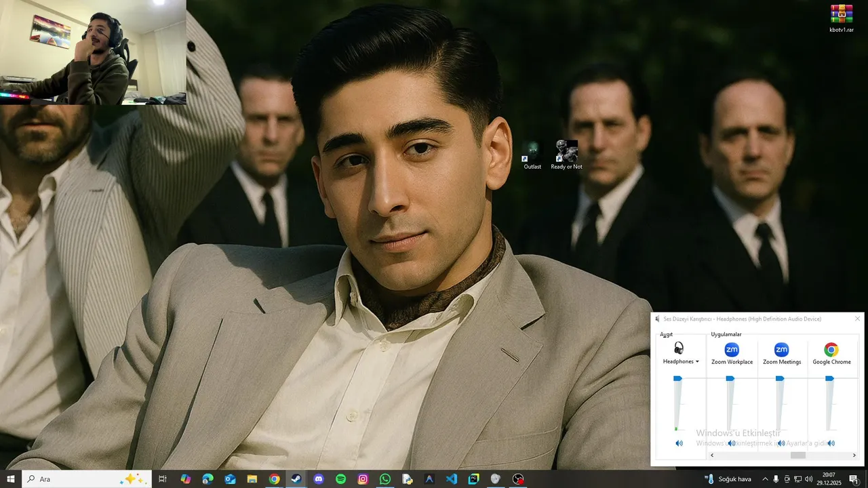Click the speaker volume icon in tray
Screen dimensions: 868x488
click(x=809, y=479)
